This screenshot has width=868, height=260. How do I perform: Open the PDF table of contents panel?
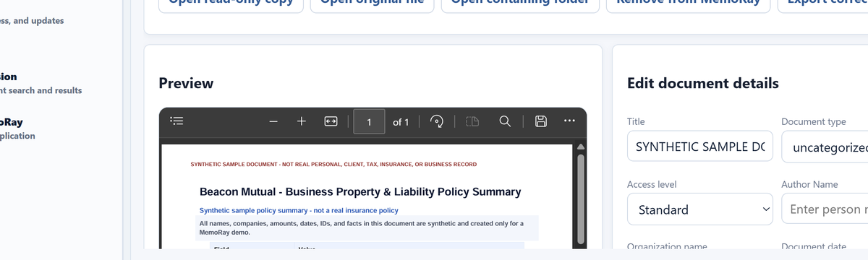tap(177, 121)
